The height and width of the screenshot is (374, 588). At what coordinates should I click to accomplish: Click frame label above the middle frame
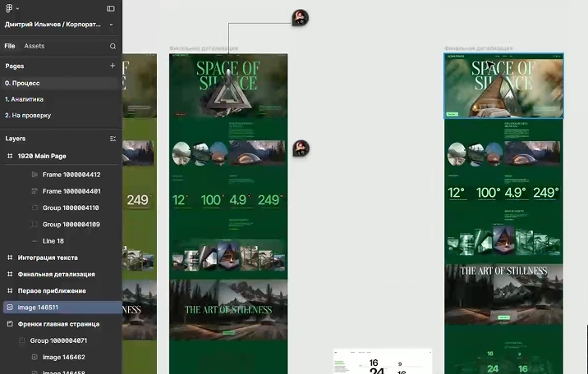click(x=204, y=48)
